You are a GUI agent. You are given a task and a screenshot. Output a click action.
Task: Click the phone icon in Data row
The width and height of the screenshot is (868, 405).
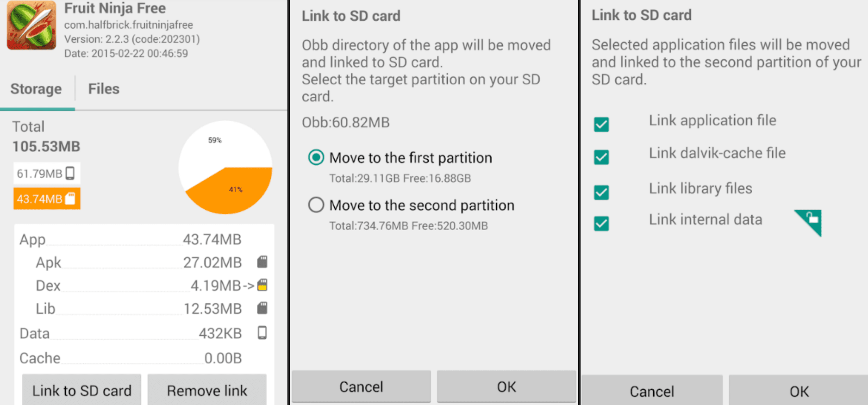pos(262,333)
